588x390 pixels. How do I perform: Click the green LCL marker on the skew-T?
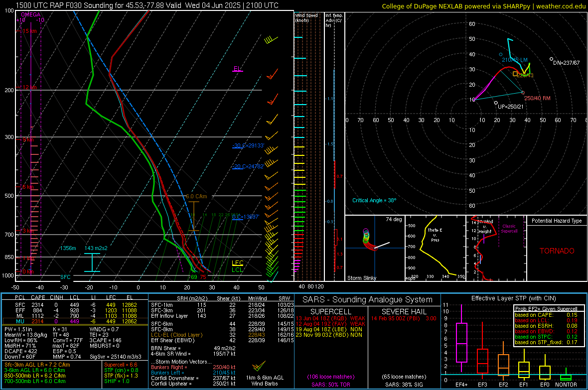tap(237, 269)
